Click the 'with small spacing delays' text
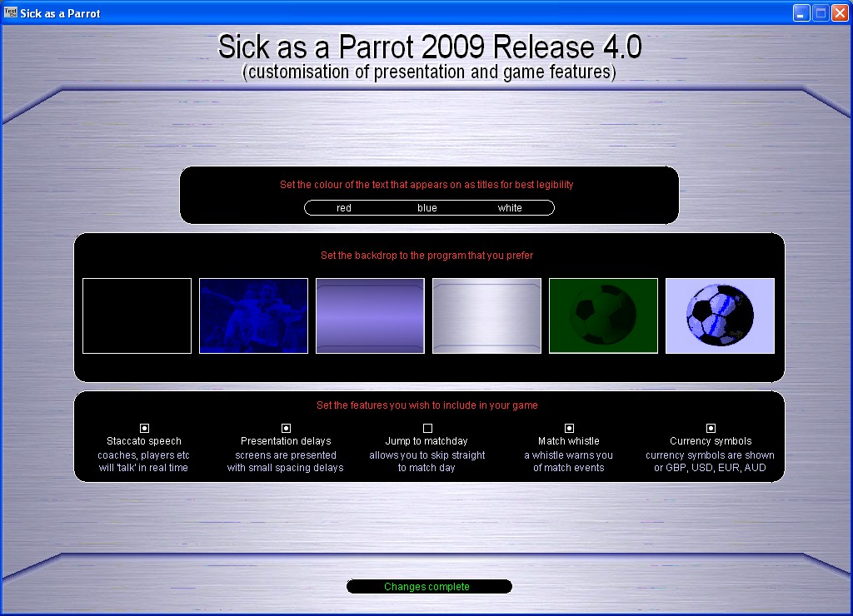 pyautogui.click(x=285, y=468)
